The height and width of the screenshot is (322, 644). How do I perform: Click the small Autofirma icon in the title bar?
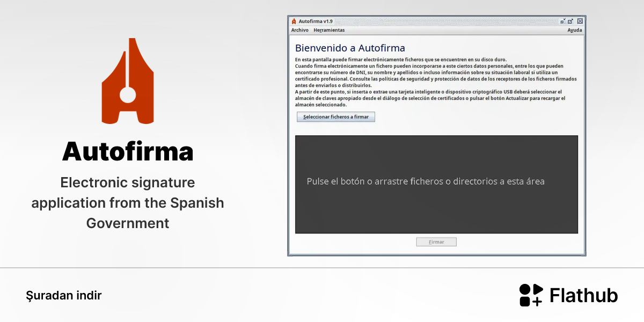(x=294, y=21)
